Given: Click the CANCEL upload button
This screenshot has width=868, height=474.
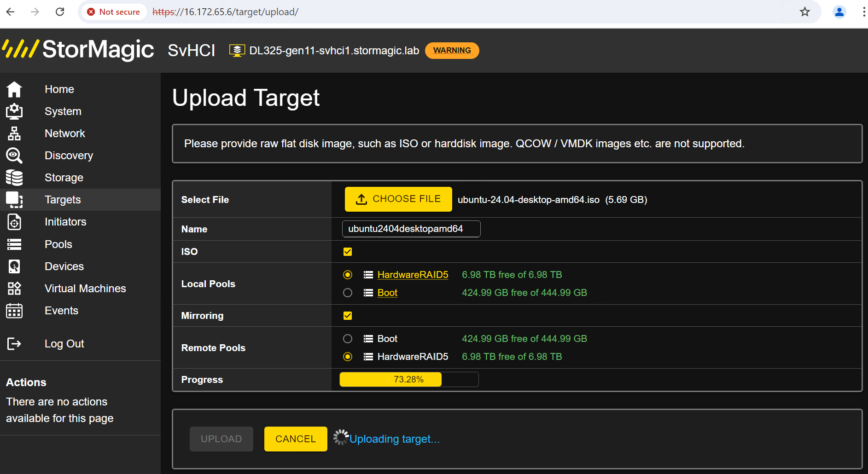Looking at the screenshot, I should pos(296,439).
